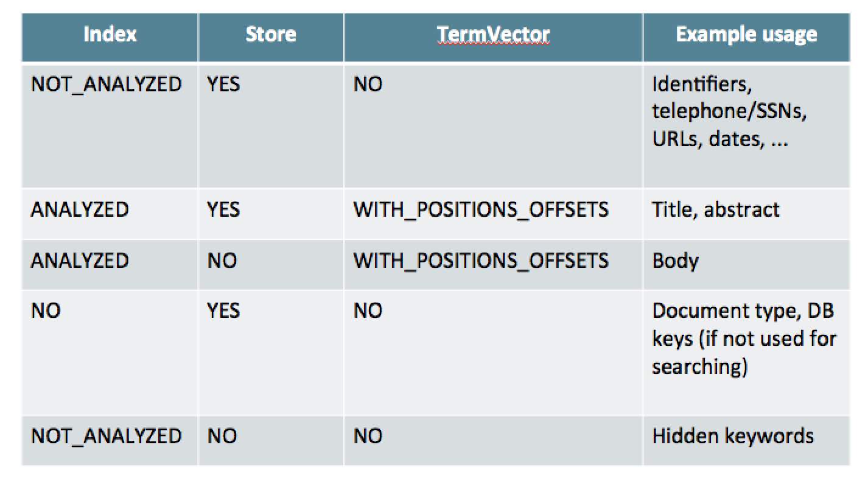The height and width of the screenshot is (481, 868).
Task: Click NOT_ANALYZED in the Identifiers row
Action: coord(106,84)
